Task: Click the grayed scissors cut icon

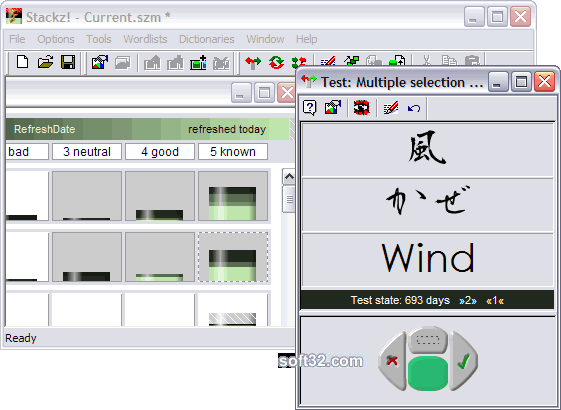Action: (x=426, y=60)
